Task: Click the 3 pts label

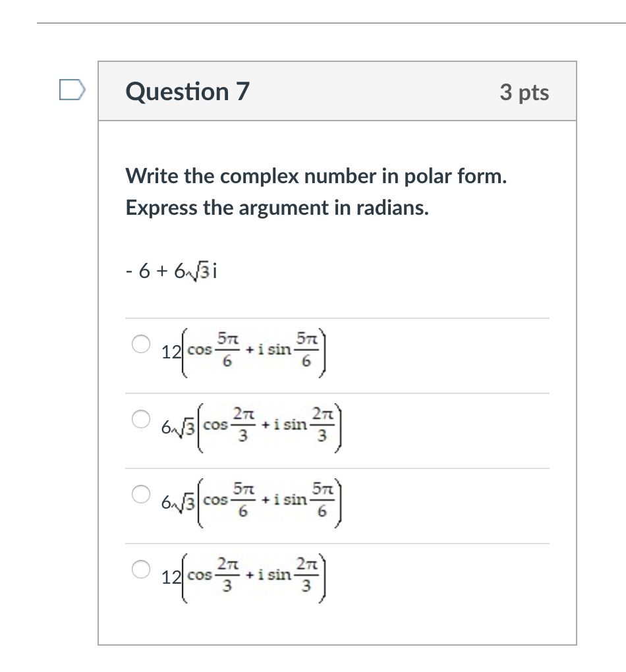Action: pyautogui.click(x=523, y=92)
